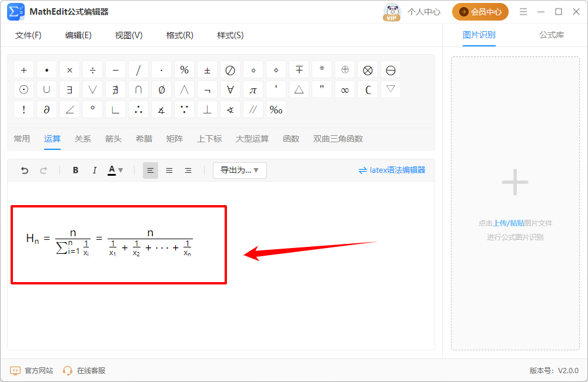Click the large plus upload area
The image size is (588, 382).
point(515,183)
